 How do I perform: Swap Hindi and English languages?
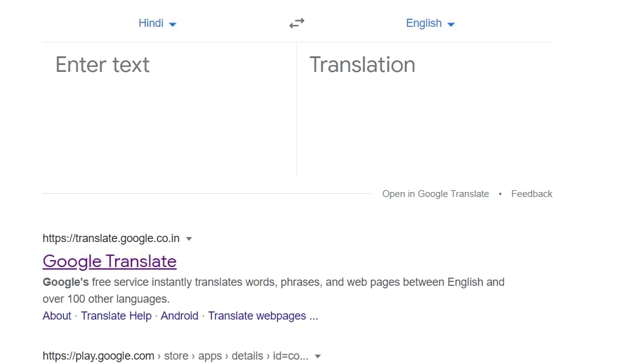[x=297, y=23]
